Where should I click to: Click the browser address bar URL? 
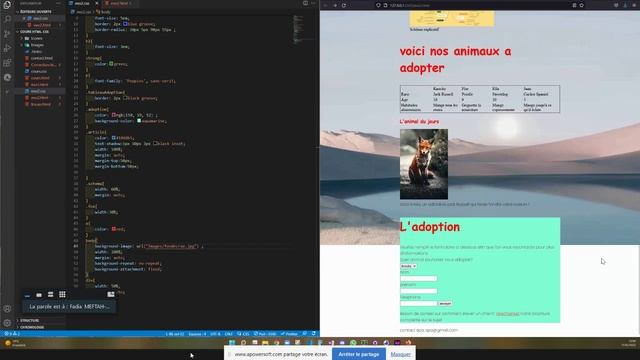pyautogui.click(x=409, y=5)
